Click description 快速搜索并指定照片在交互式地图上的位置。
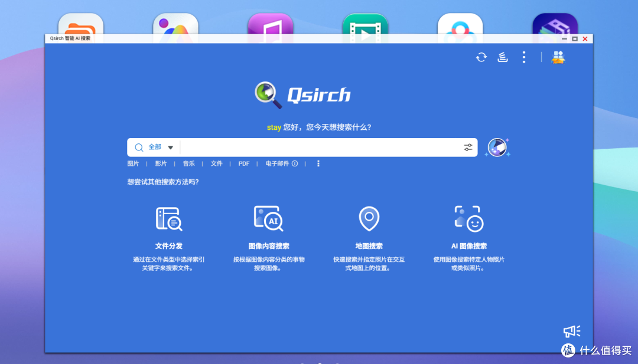Viewport: 638px width, 364px height. [369, 264]
